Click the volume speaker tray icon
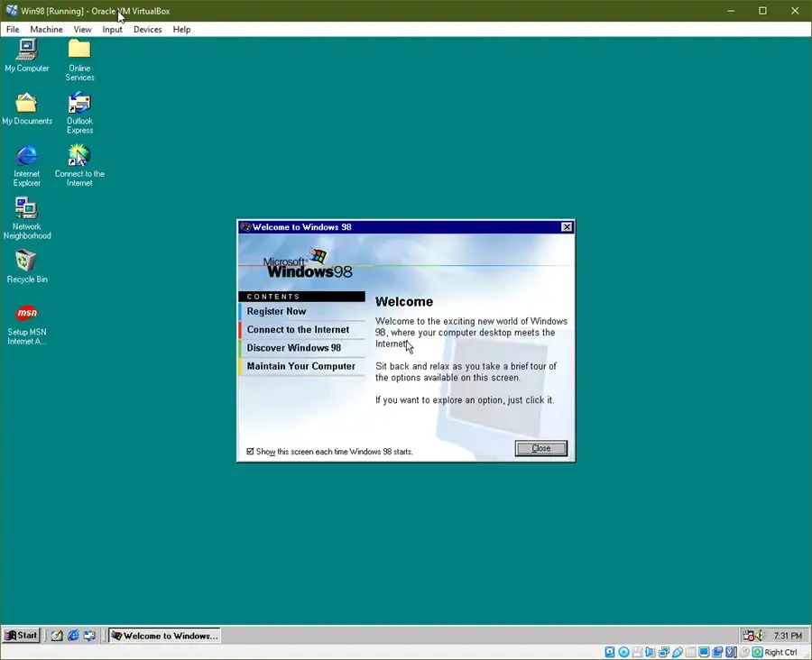The height and width of the screenshot is (660, 812). tap(759, 635)
